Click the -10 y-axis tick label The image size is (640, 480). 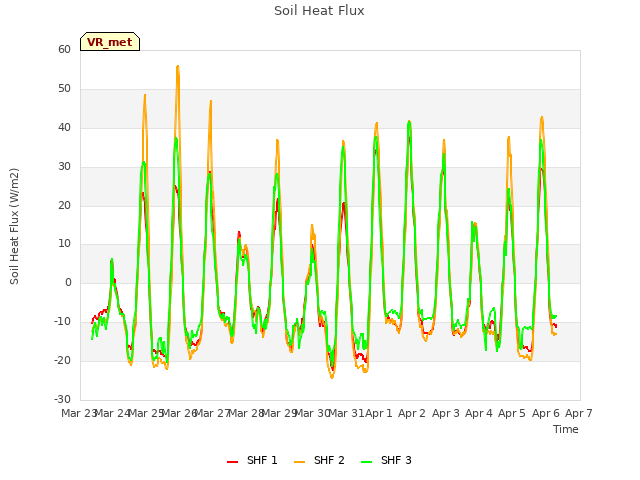(62, 322)
